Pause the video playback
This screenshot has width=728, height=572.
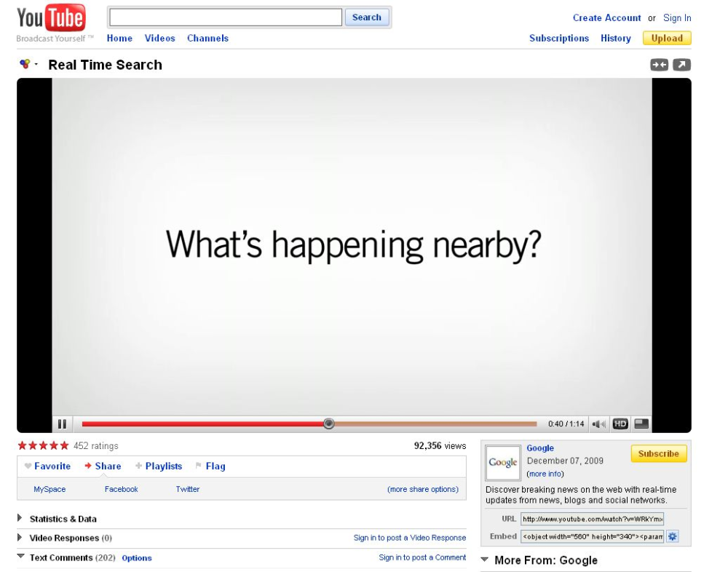click(62, 424)
